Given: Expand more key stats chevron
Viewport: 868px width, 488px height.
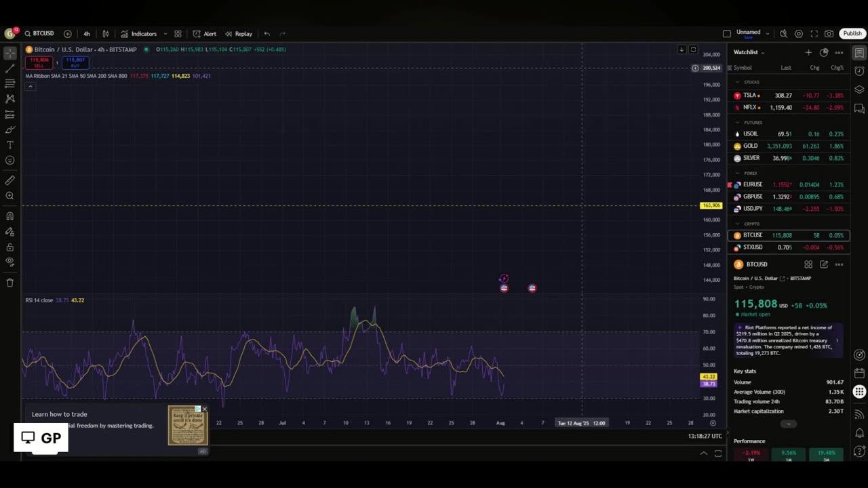Looking at the screenshot, I should click(788, 424).
